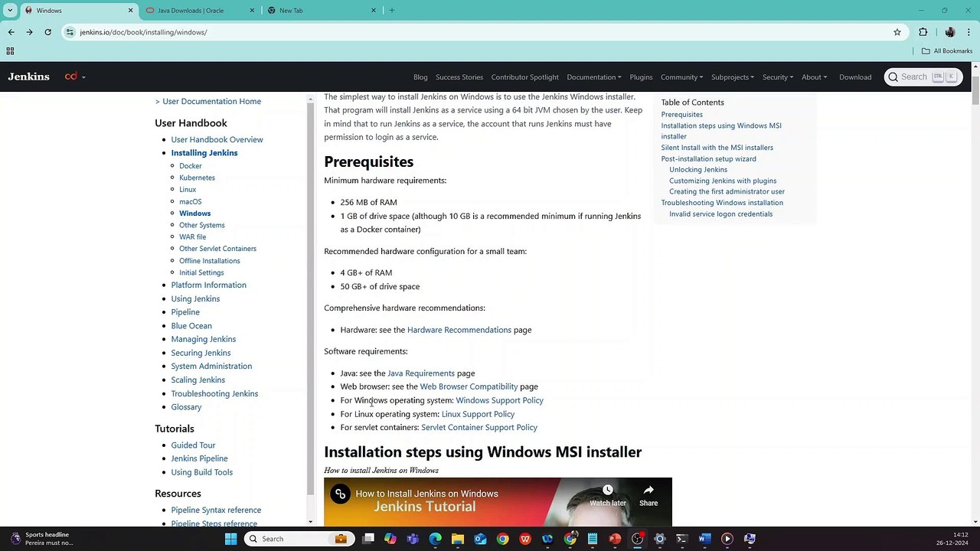Select Kubernetes in the Installing Jenkins list

click(x=197, y=178)
